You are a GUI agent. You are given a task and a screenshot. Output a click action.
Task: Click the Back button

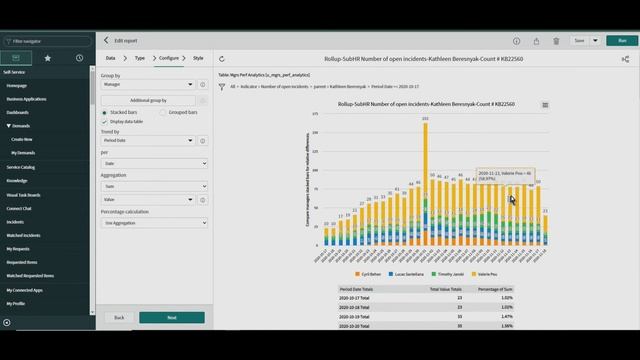click(119, 318)
